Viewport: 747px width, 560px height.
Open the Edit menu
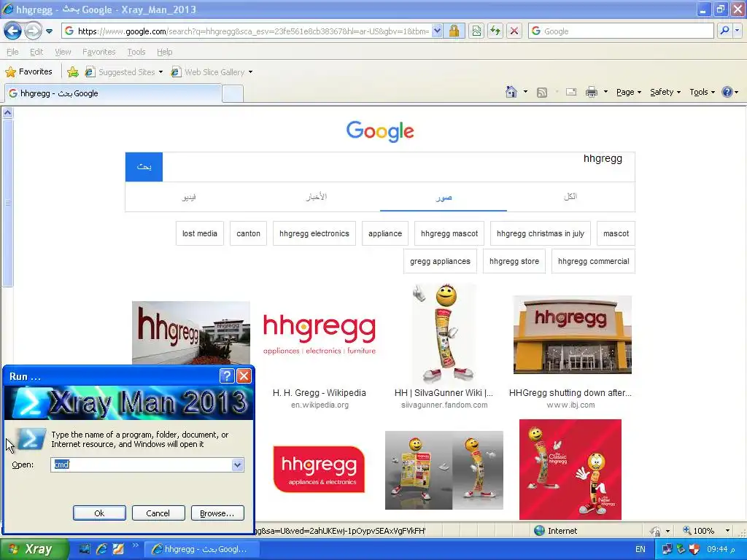tap(36, 52)
